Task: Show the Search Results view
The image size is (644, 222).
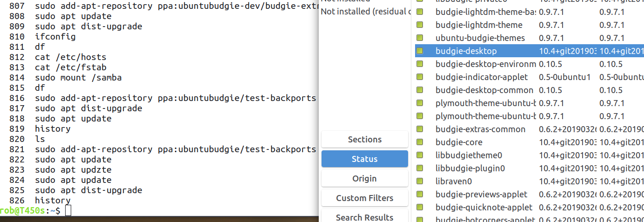Action: point(365,216)
